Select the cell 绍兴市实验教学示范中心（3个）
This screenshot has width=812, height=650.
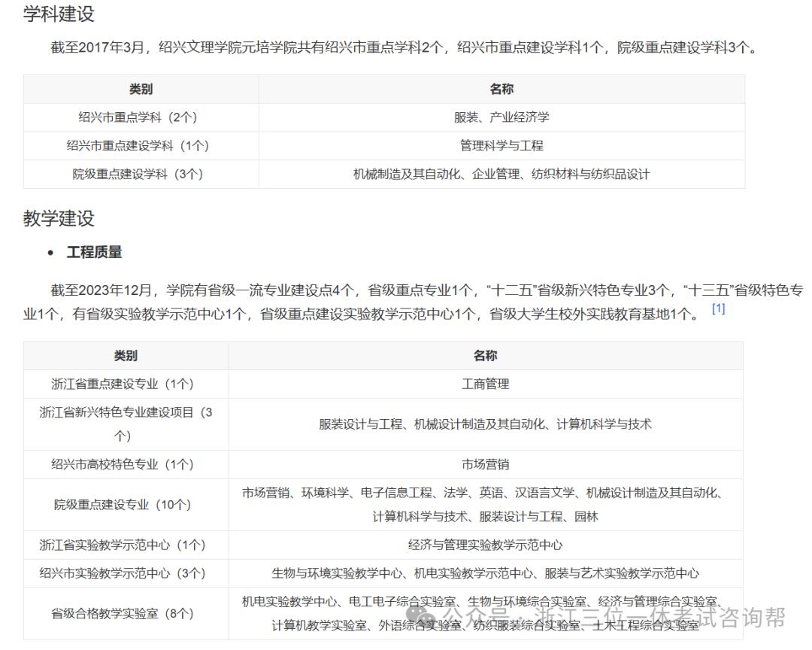[126, 573]
